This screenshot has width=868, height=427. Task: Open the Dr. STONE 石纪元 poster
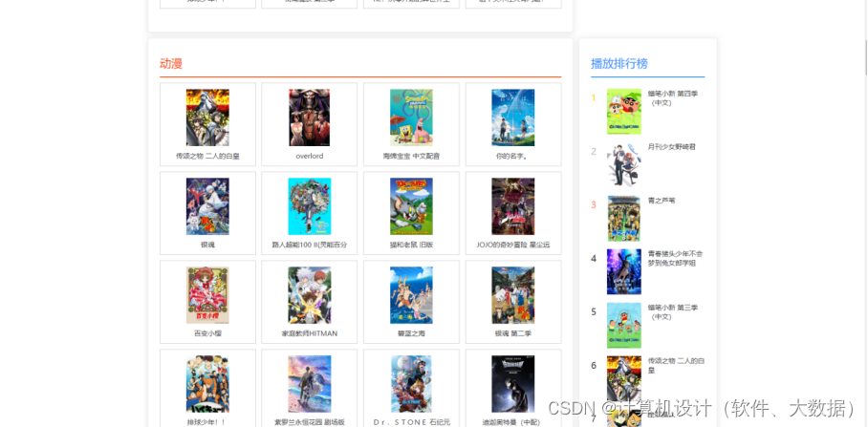point(411,384)
